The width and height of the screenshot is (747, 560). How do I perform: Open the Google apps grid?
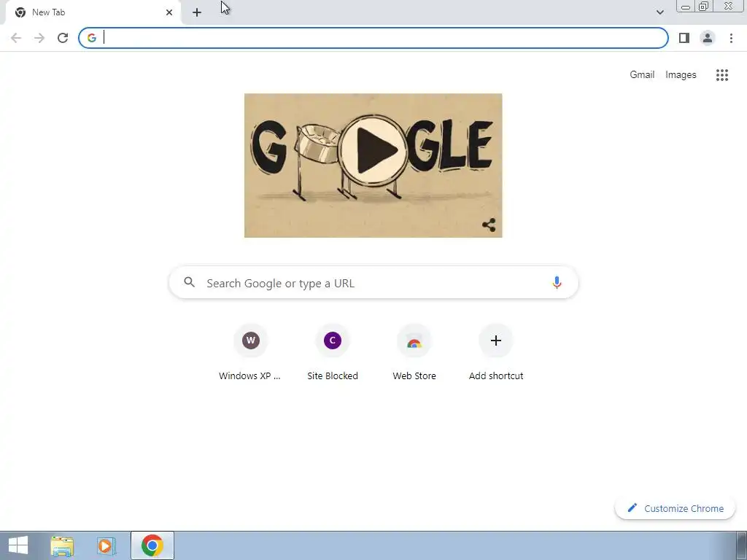pos(722,75)
